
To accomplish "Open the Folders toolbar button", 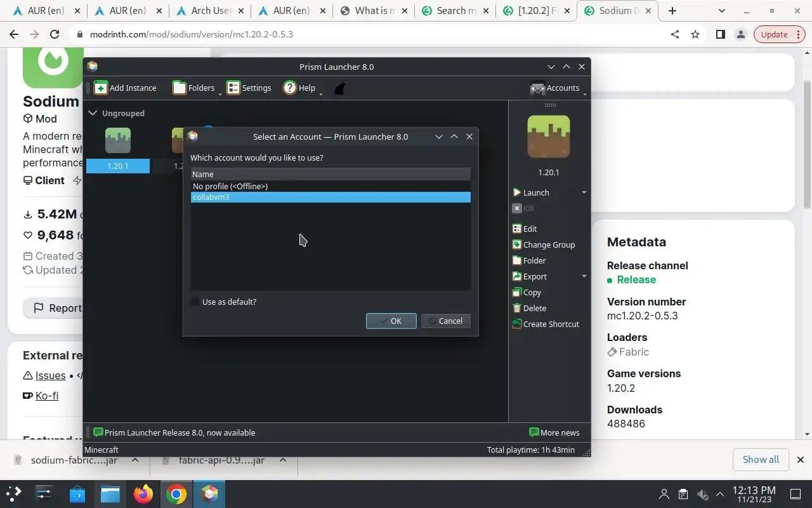I will pyautogui.click(x=193, y=88).
